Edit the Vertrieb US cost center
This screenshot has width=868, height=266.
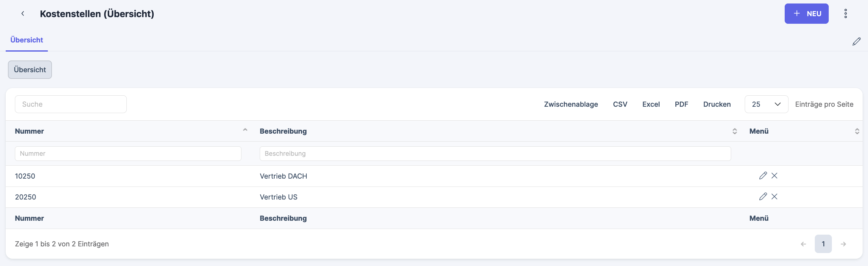tap(763, 197)
